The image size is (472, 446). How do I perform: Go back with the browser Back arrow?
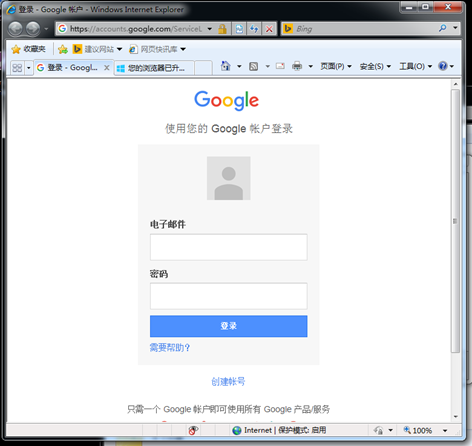coord(15,29)
